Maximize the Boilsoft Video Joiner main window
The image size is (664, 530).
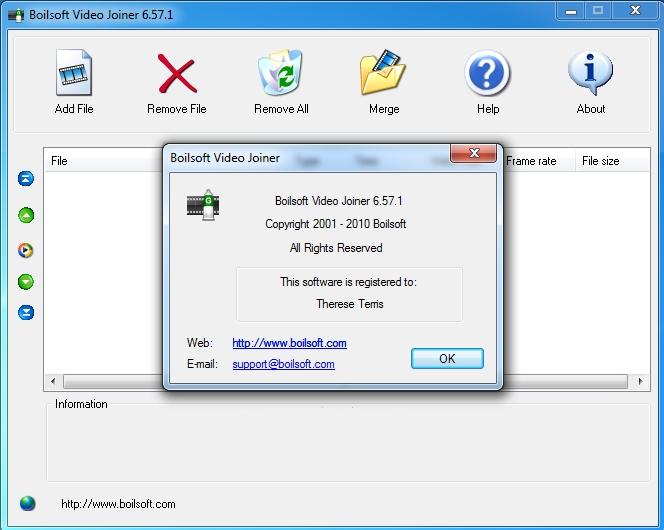coord(598,11)
